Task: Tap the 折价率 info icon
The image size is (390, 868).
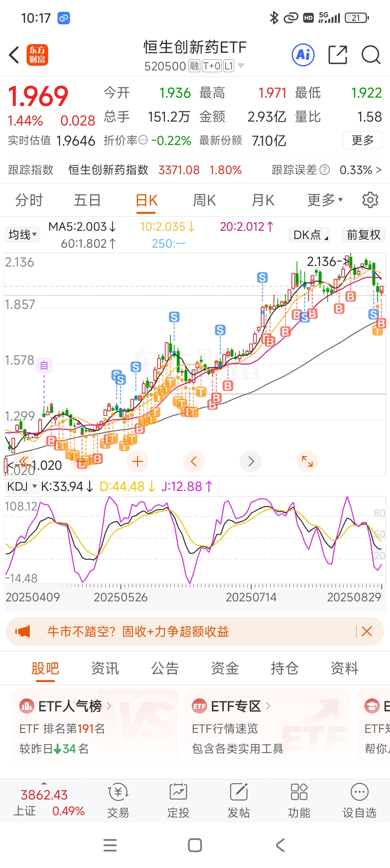Action: (143, 140)
